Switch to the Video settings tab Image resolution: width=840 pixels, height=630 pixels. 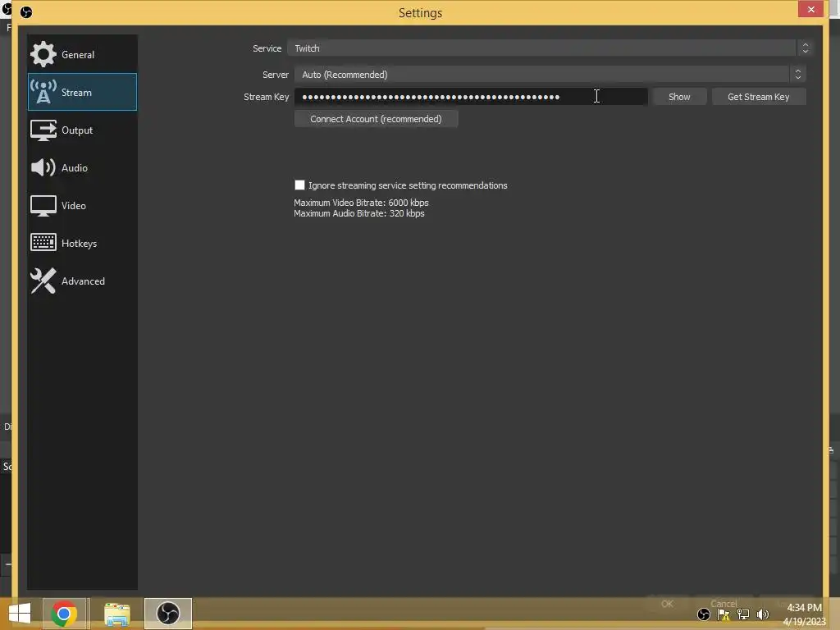pyautogui.click(x=83, y=206)
